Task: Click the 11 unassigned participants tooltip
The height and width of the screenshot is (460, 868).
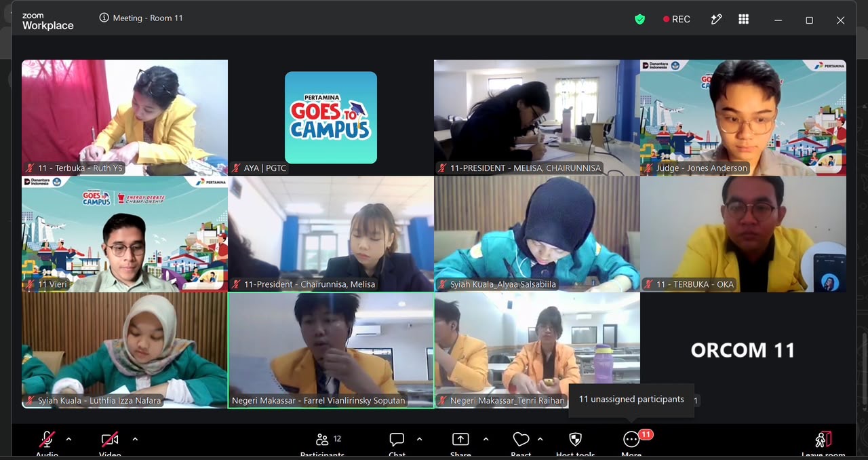Action: click(631, 400)
